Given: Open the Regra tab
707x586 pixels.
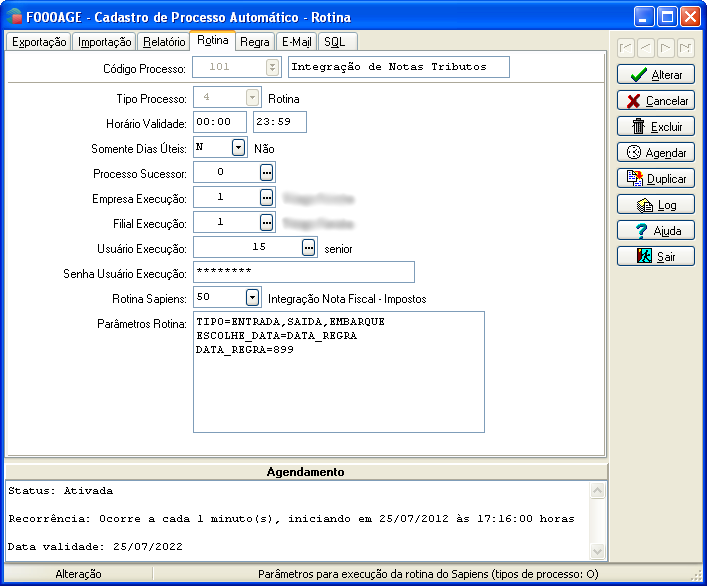Looking at the screenshot, I should point(254,42).
